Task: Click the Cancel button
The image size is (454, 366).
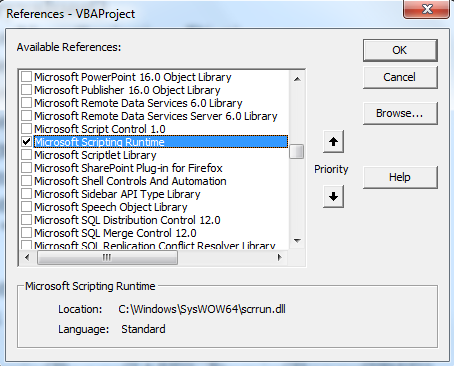Action: coord(400,77)
